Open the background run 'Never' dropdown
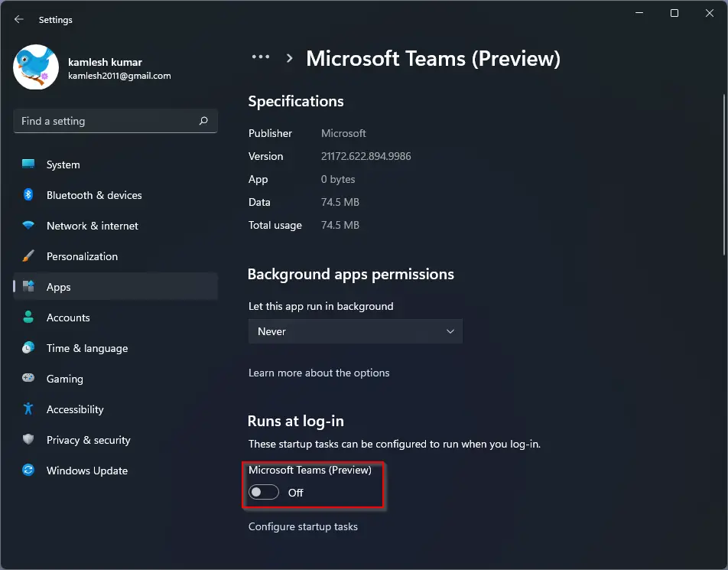Screen dimensions: 728x570 [x=355, y=331]
